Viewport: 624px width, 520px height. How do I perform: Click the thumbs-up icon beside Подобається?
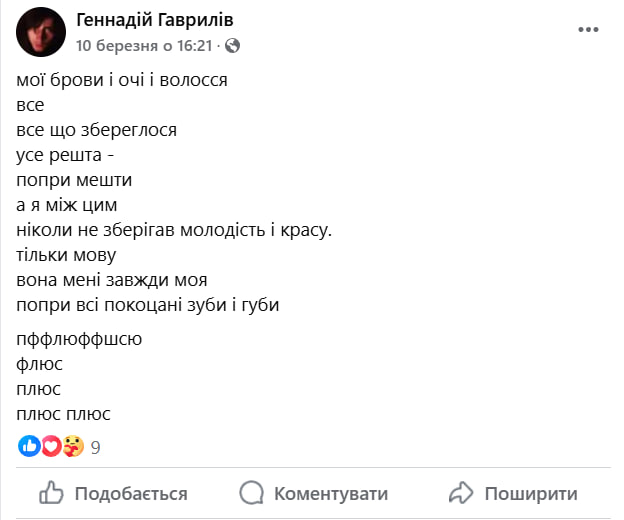tap(51, 493)
